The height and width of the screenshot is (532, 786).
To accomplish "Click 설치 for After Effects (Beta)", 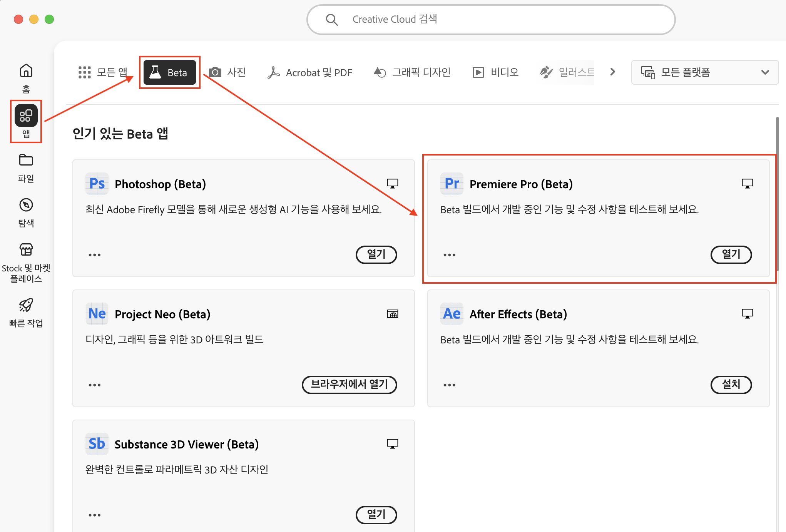I will [731, 385].
